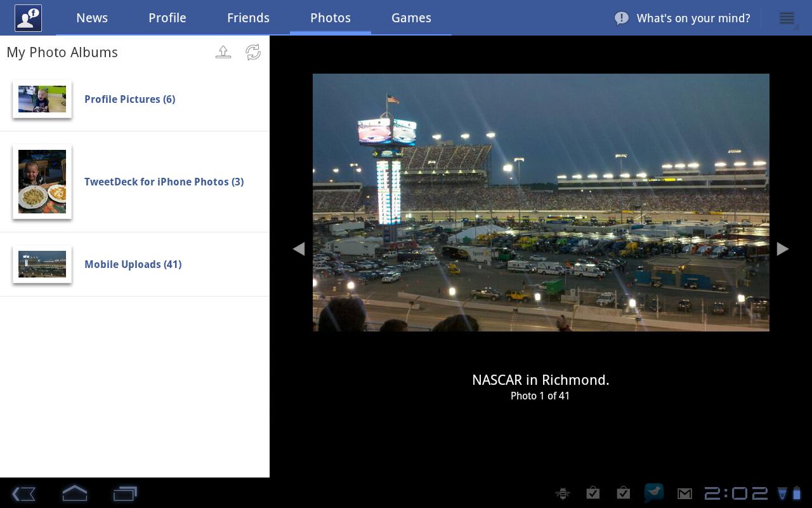Open the Gmail notification icon
This screenshot has width=812, height=508.
tap(684, 493)
